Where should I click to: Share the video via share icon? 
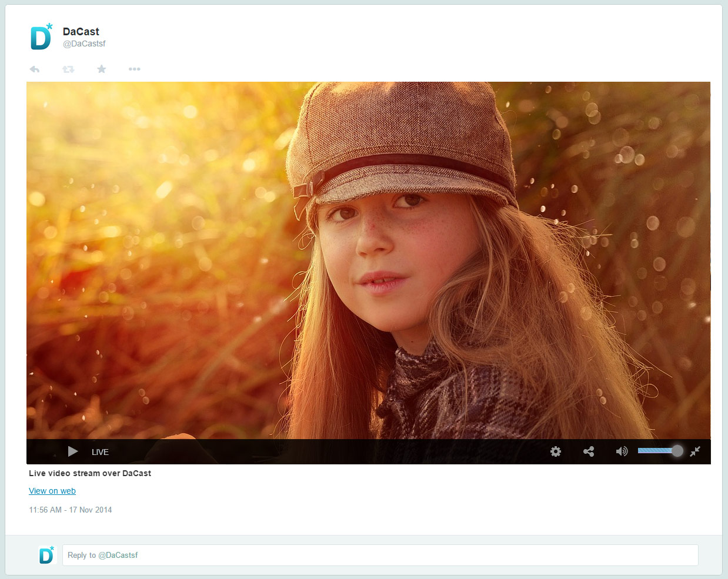pyautogui.click(x=589, y=451)
